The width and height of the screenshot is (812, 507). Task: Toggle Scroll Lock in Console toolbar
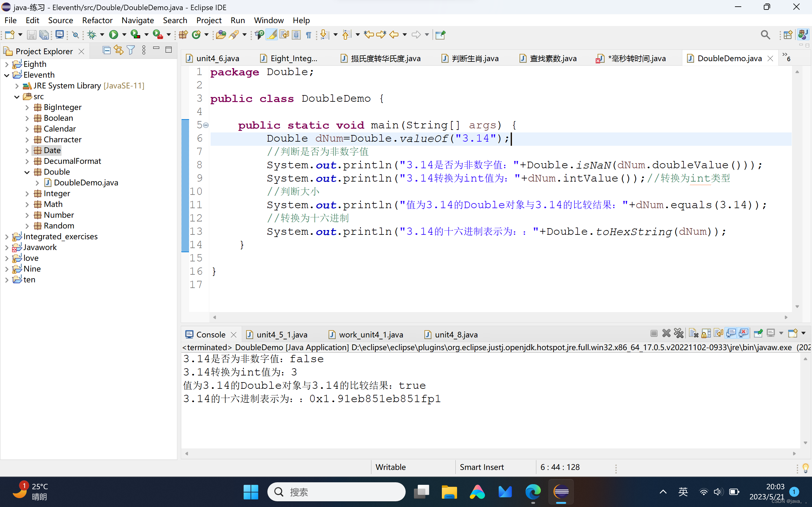[x=706, y=333]
